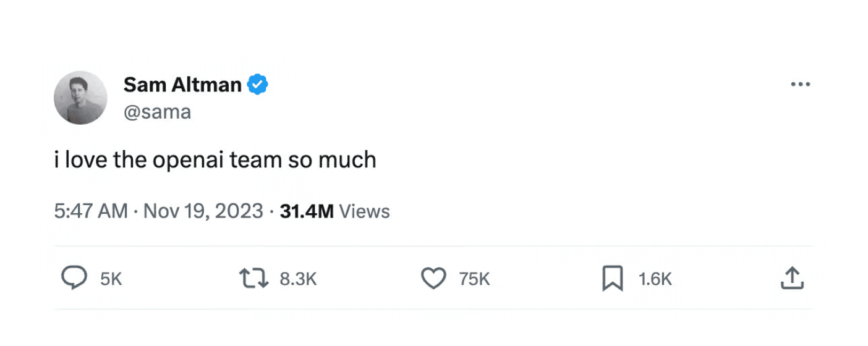Bookmark the tweet using the bookmark icon
The image size is (868, 346).
[612, 279]
